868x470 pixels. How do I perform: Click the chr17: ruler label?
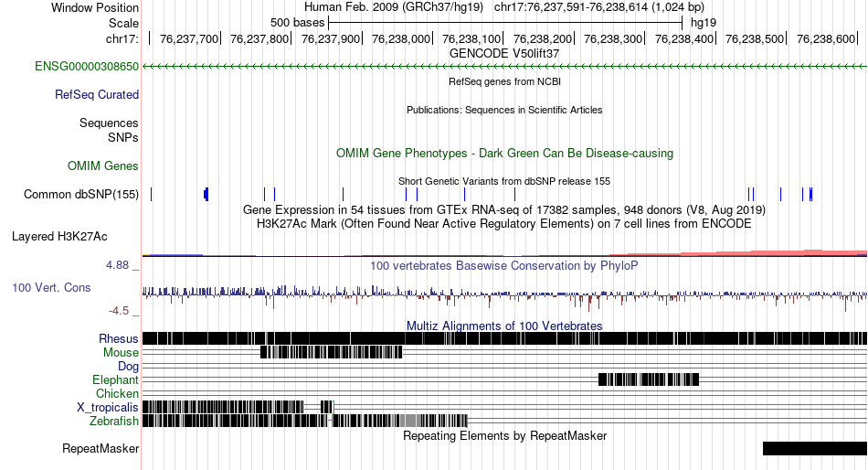coord(122,38)
